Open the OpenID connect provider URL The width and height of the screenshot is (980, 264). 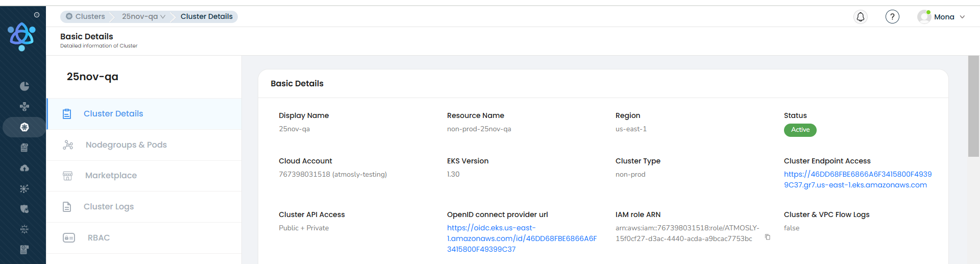pos(522,238)
